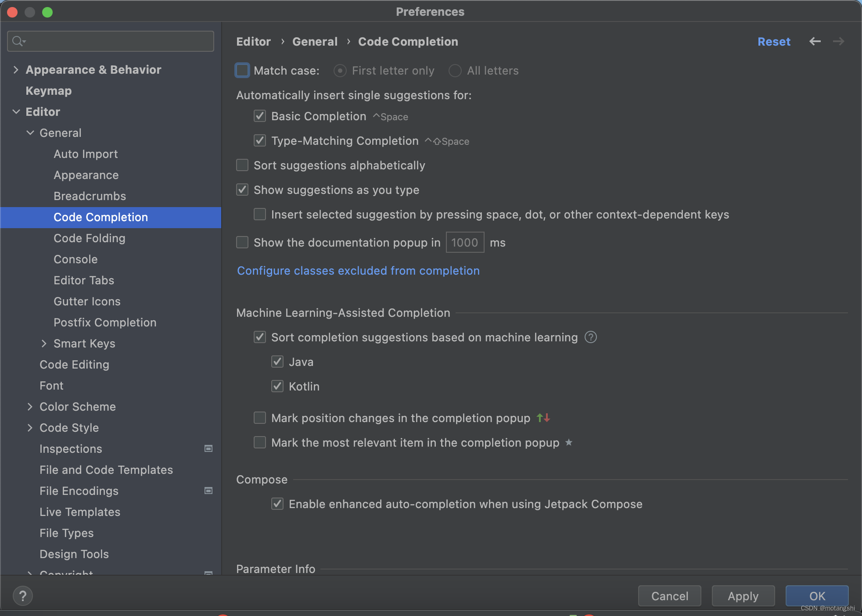Image resolution: width=862 pixels, height=616 pixels.
Task: Click the machine learning help question icon
Action: [591, 337]
